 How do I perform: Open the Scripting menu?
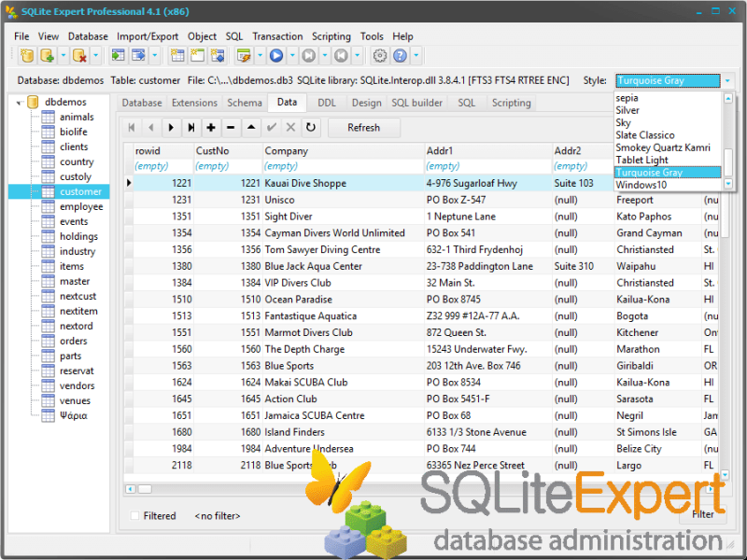tap(331, 36)
